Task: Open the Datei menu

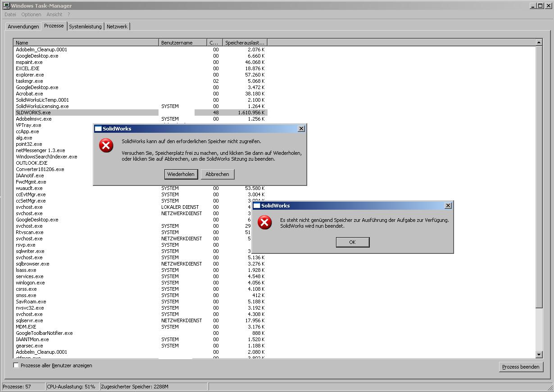Action: click(10, 14)
